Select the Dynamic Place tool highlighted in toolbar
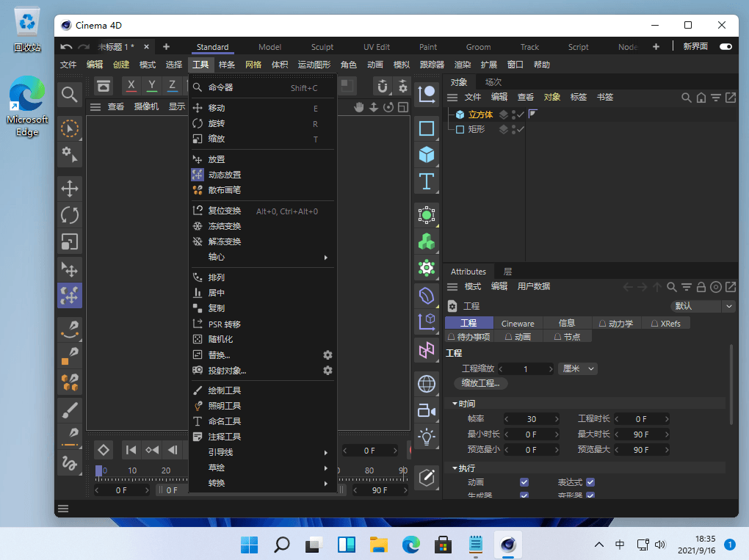This screenshot has width=749, height=560. pos(70,296)
